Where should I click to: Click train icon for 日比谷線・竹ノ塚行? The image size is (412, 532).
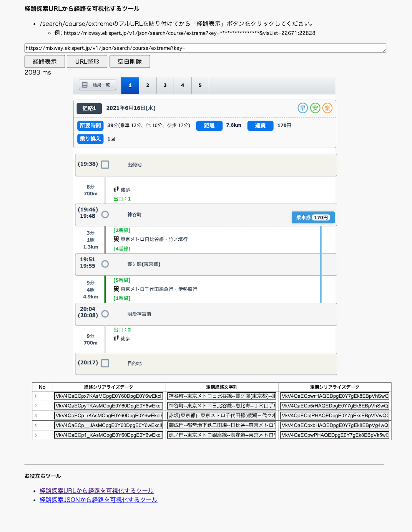(x=116, y=239)
